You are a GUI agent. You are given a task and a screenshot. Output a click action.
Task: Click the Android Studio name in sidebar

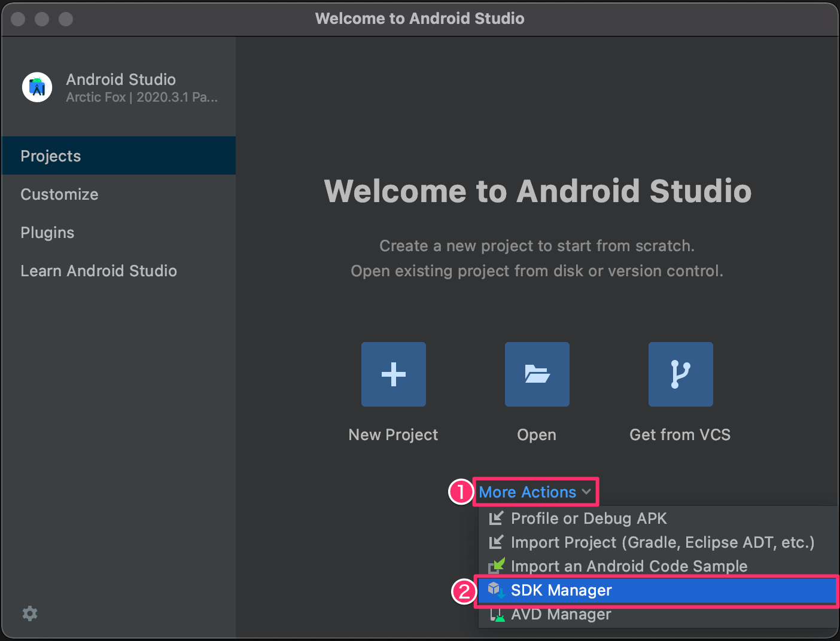[x=121, y=80]
